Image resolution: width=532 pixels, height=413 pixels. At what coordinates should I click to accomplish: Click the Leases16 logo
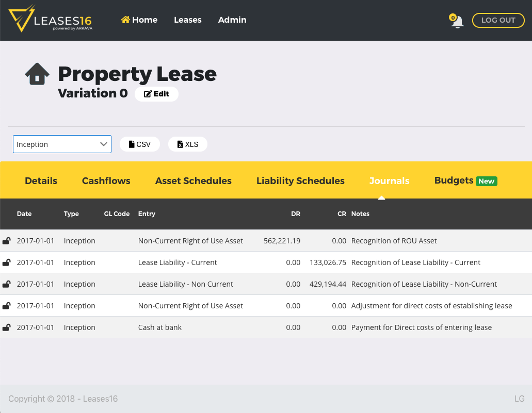[50, 20]
